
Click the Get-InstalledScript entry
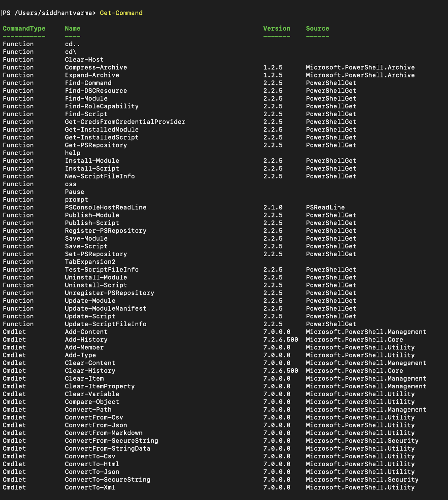click(x=102, y=137)
